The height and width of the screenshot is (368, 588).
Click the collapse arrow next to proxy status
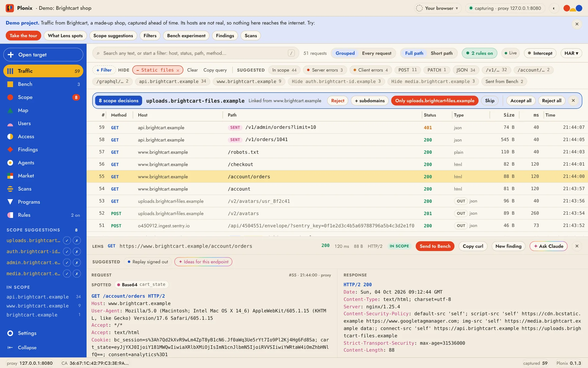click(x=553, y=8)
